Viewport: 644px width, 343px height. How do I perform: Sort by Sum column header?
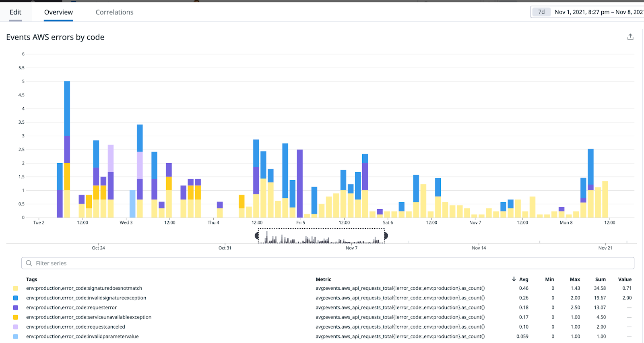click(x=601, y=279)
